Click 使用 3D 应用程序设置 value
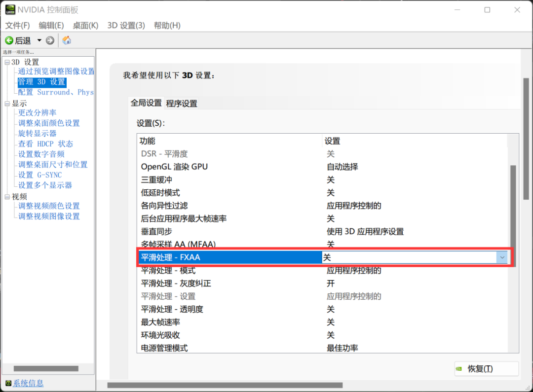533x392 pixels. 365,232
